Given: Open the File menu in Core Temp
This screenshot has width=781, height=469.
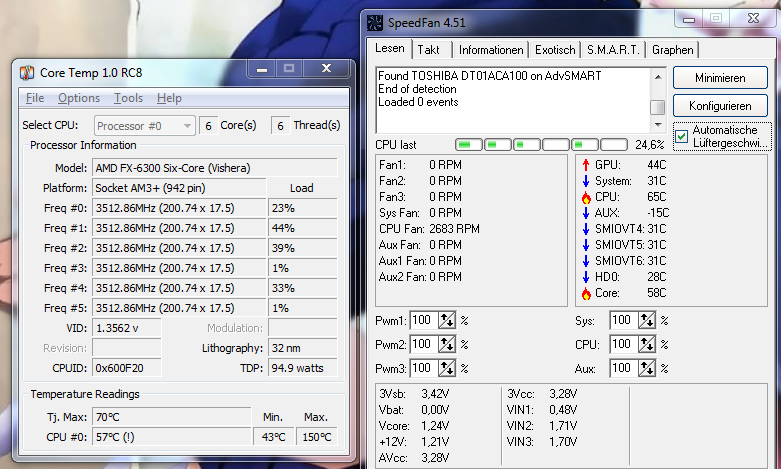Looking at the screenshot, I should [x=35, y=98].
